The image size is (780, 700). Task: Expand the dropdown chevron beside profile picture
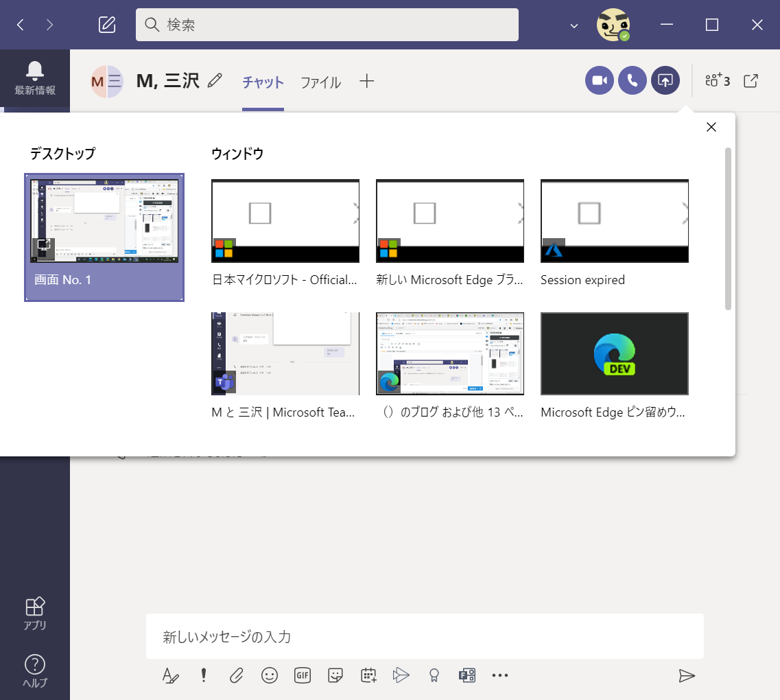click(x=574, y=26)
